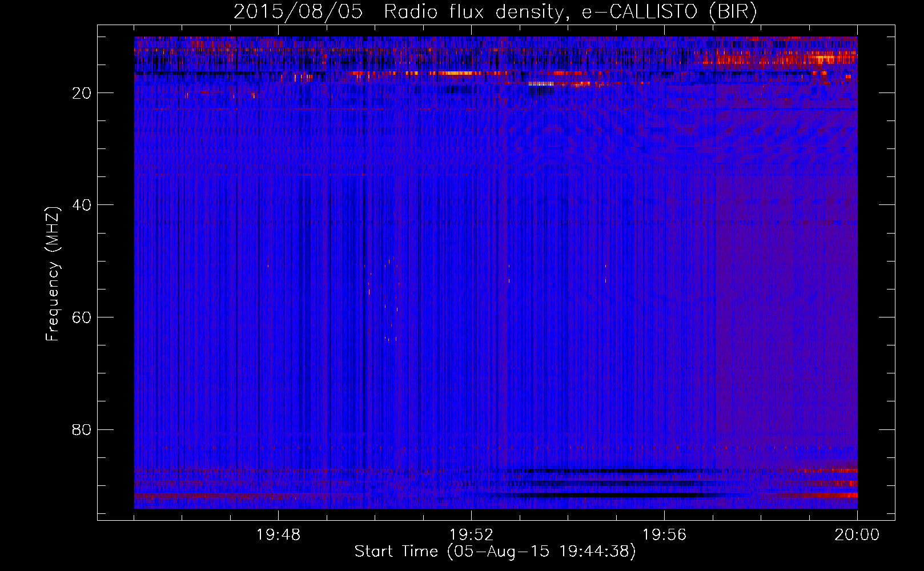
Task: Click the plot title mentioning e-CALLISTO (BIR)
Action: (x=495, y=11)
